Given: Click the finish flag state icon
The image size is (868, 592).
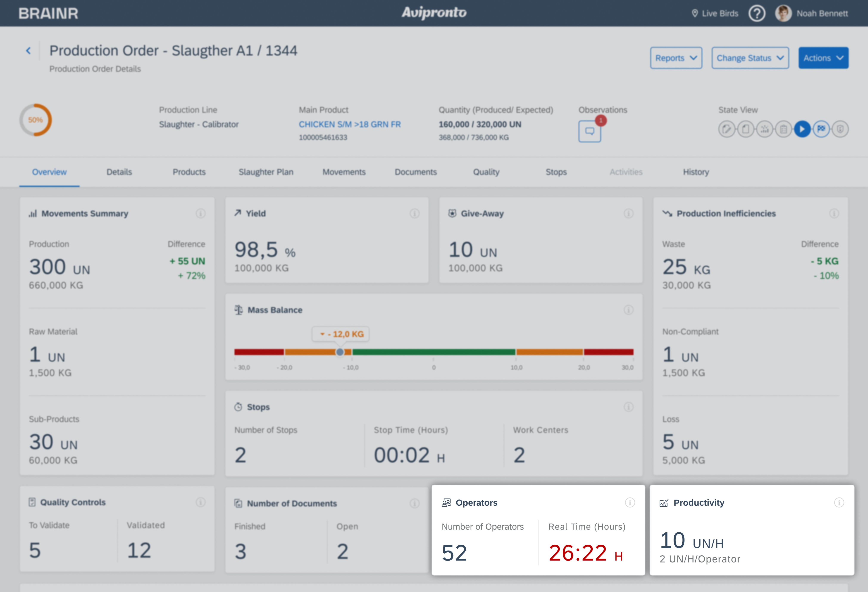Looking at the screenshot, I should point(821,129).
